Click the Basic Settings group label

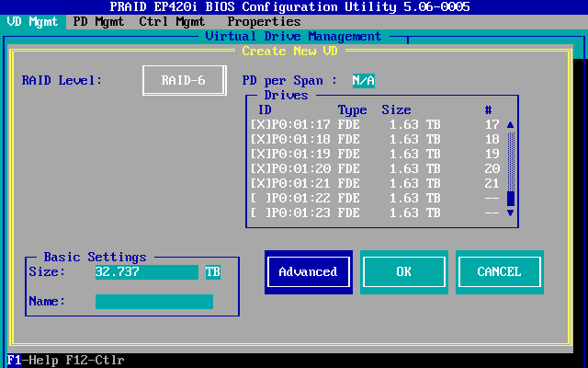tap(95, 257)
